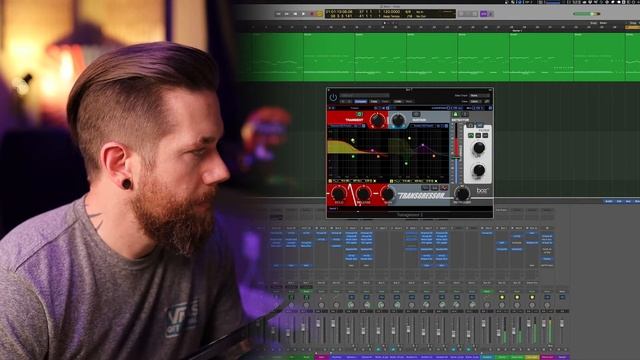Click the Detector knob beside the boz logo
The image size is (640, 360).
tap(462, 193)
